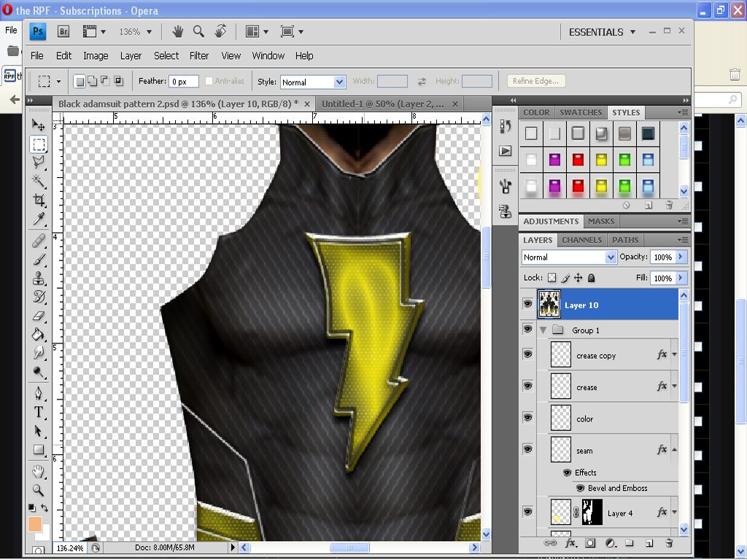Hide Group 1 visibility eye

point(527,329)
